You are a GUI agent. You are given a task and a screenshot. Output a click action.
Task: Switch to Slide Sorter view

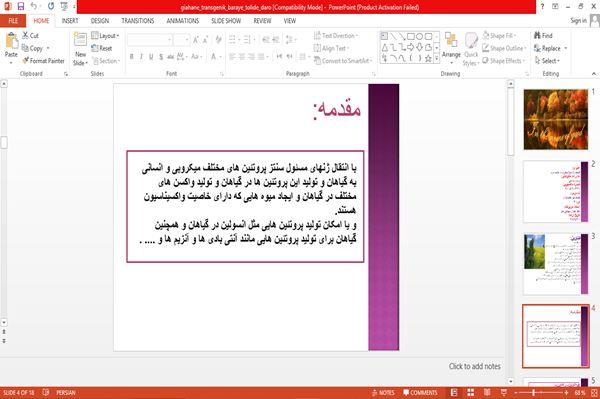[x=471, y=392]
